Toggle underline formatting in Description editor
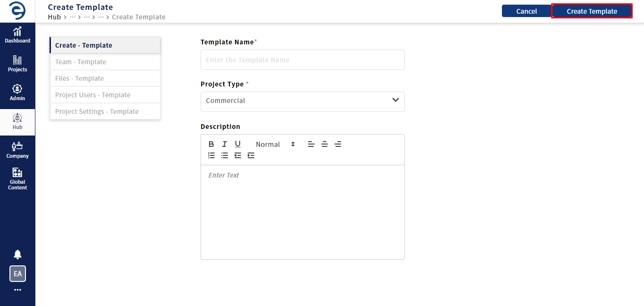Viewport: 644px width, 306px height. click(238, 144)
